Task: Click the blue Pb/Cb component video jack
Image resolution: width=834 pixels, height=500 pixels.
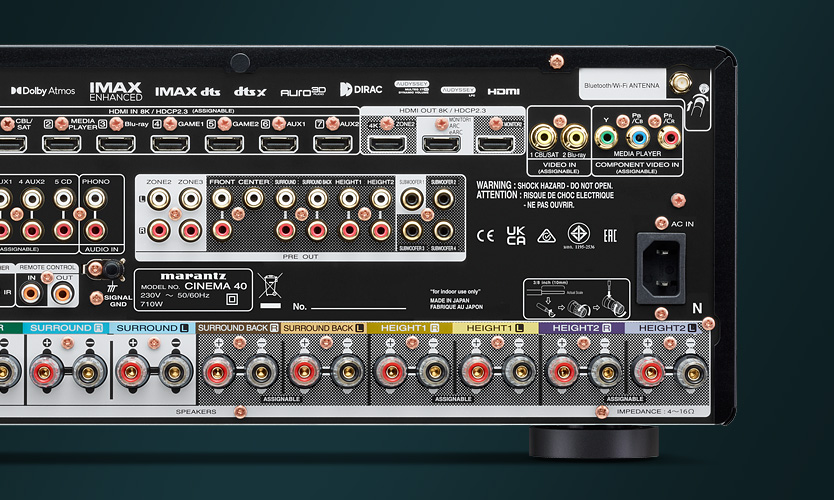Action: [x=639, y=137]
